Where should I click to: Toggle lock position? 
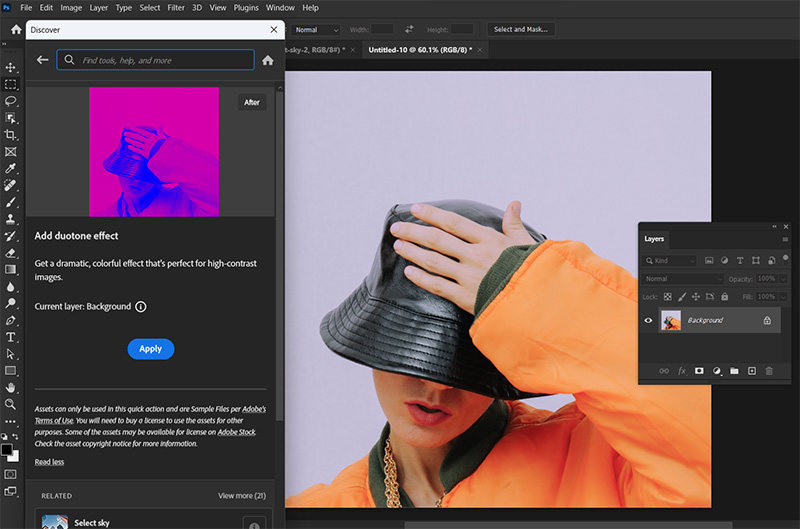[695, 296]
